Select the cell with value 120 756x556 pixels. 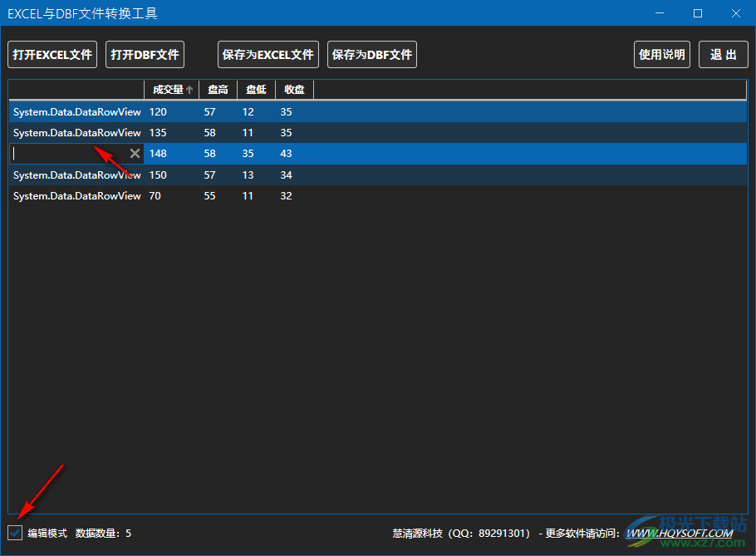(158, 112)
